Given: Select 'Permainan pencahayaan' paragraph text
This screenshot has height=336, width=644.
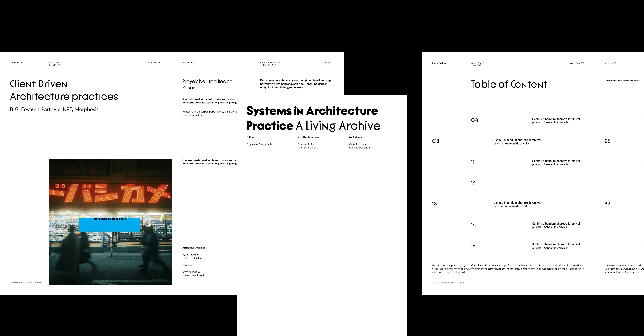Looking at the screenshot, I should [x=296, y=84].
